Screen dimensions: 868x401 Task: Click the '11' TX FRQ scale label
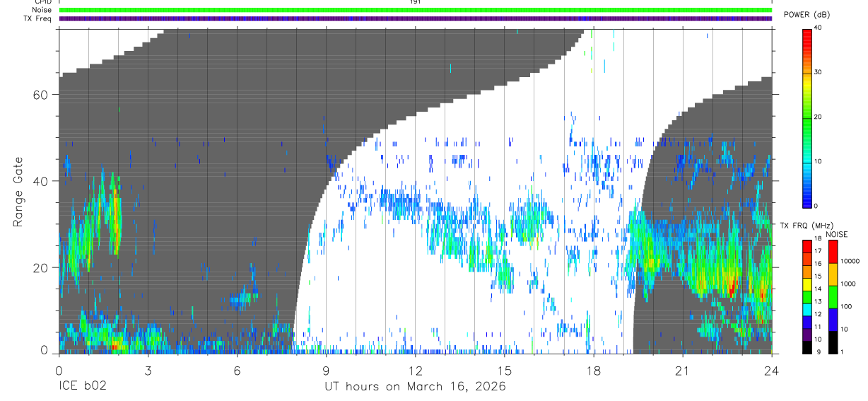point(818,327)
